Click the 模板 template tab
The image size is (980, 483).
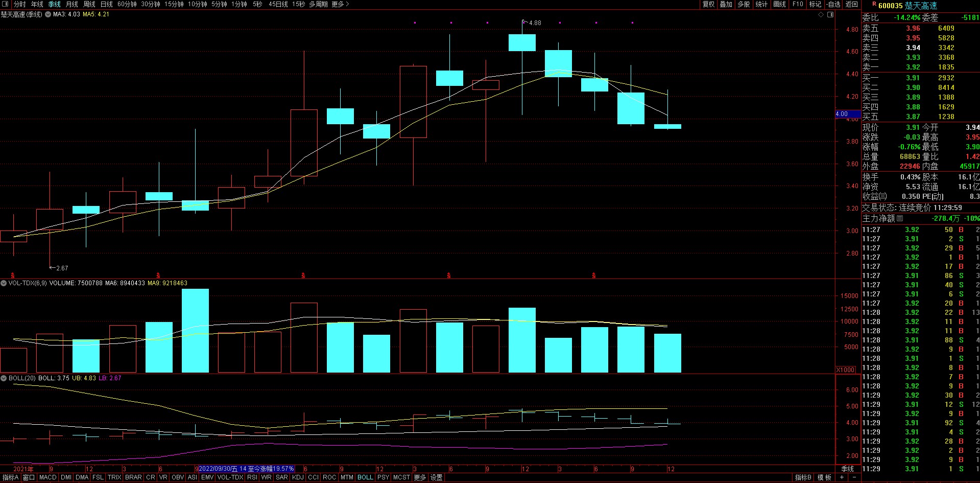click(824, 477)
